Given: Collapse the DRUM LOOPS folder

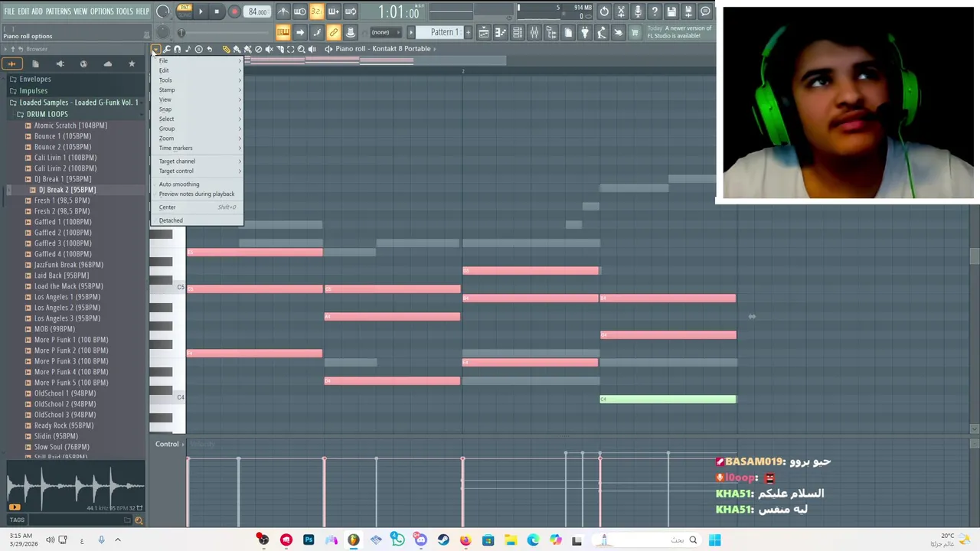Looking at the screenshot, I should [47, 114].
